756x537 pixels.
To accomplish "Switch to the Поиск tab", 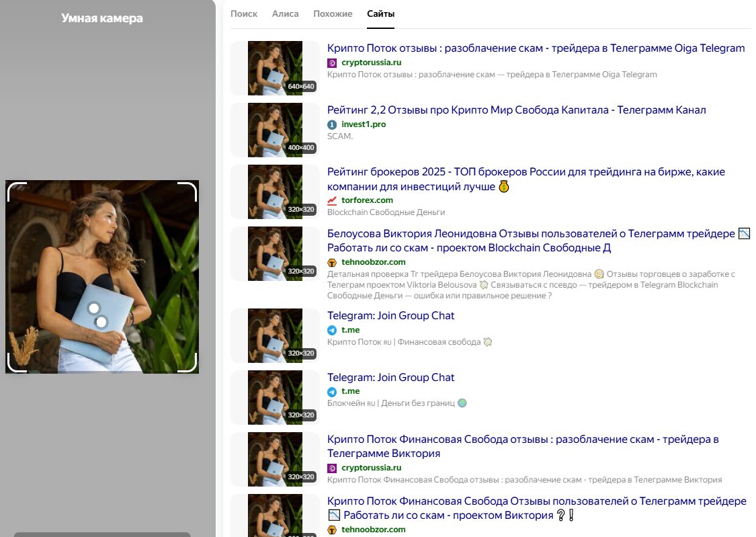I will pos(244,14).
